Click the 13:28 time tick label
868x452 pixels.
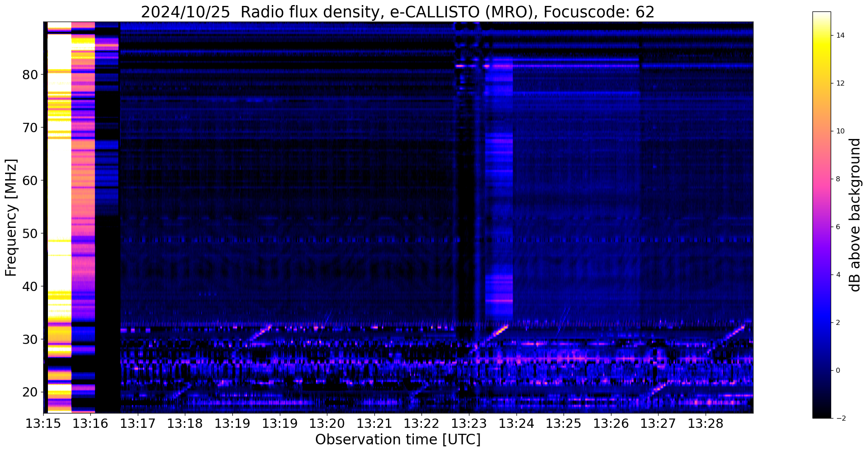[x=705, y=424]
